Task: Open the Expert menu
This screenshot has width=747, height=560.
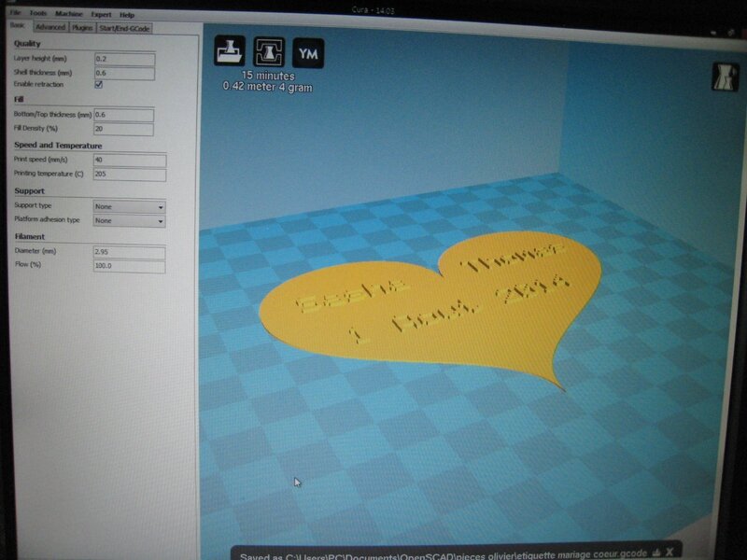Action: point(101,15)
